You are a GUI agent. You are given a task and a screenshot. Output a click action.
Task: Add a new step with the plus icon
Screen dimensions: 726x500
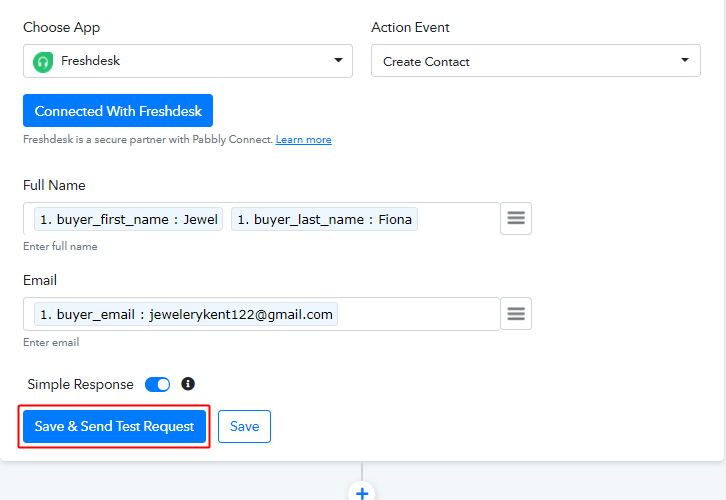point(362,492)
